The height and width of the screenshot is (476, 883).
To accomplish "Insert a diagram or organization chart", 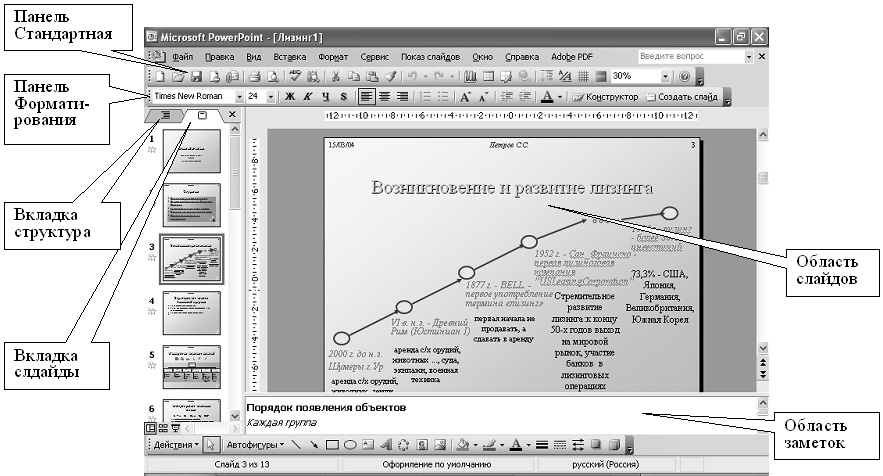I will tap(404, 445).
